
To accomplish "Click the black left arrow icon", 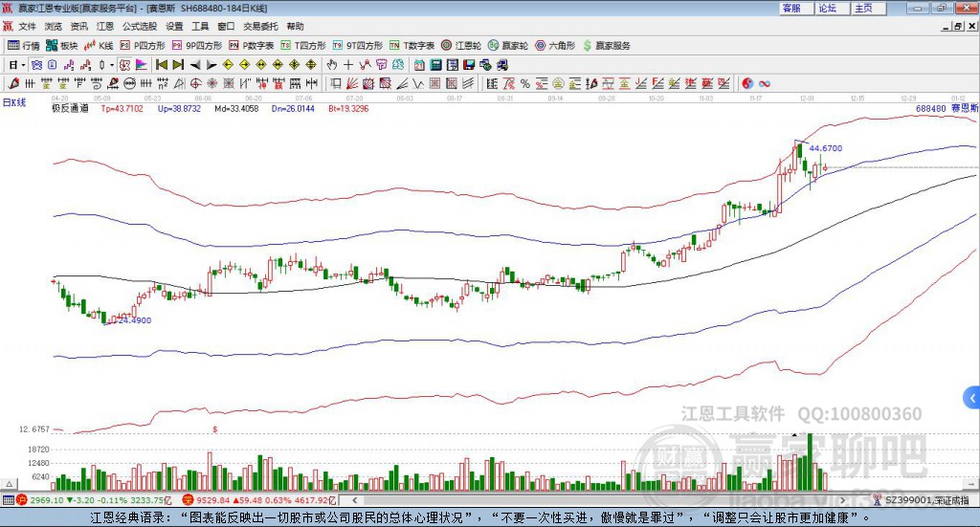I will 195,65.
